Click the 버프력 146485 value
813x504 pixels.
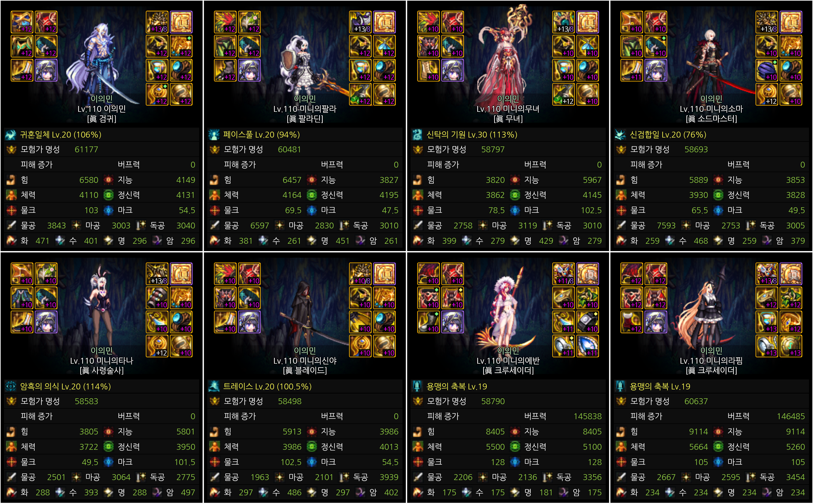point(791,416)
